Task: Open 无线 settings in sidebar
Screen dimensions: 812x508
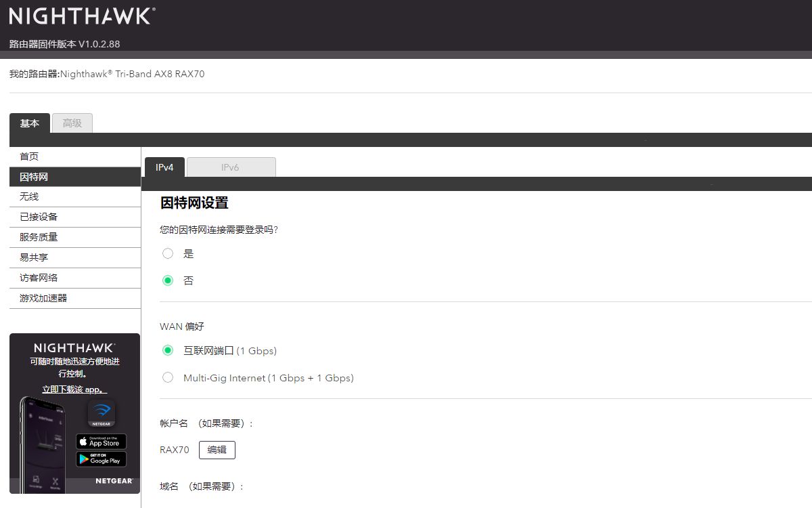Action: point(75,196)
